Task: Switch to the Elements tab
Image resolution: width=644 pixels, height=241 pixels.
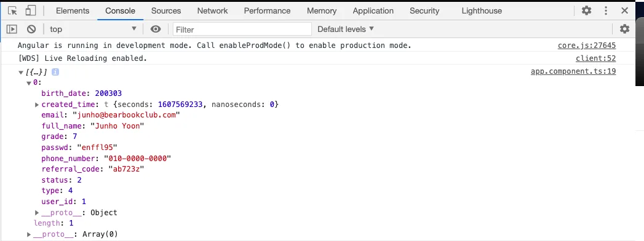Action: (x=73, y=10)
